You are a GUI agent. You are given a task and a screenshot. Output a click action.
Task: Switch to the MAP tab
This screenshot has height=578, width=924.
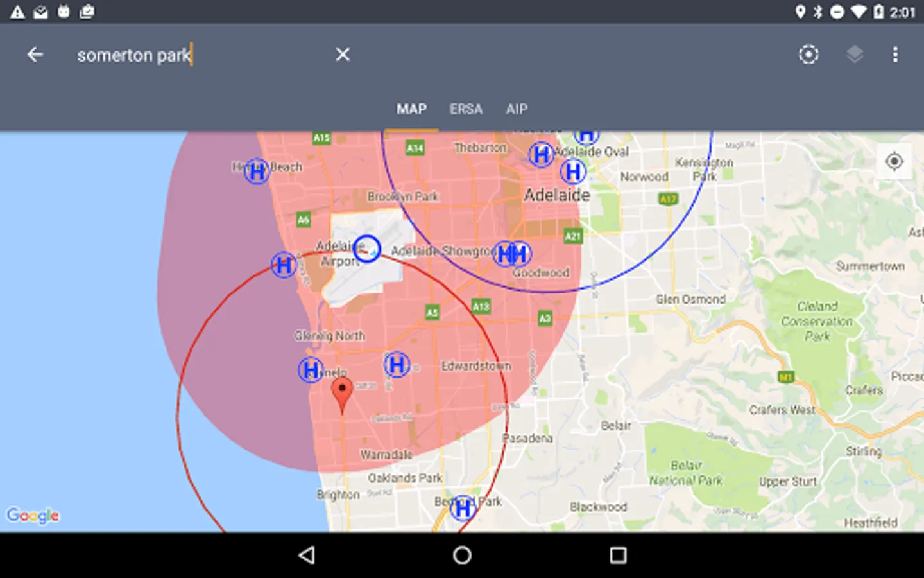[x=411, y=109]
